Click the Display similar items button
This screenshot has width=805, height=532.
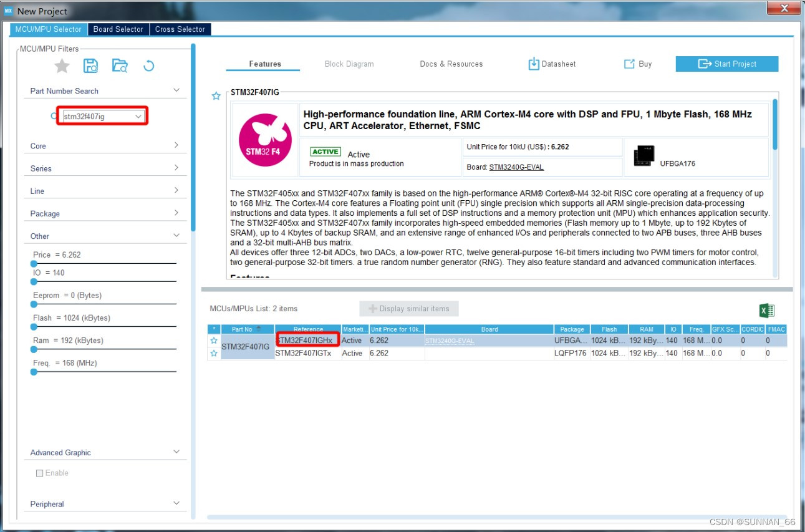point(409,309)
